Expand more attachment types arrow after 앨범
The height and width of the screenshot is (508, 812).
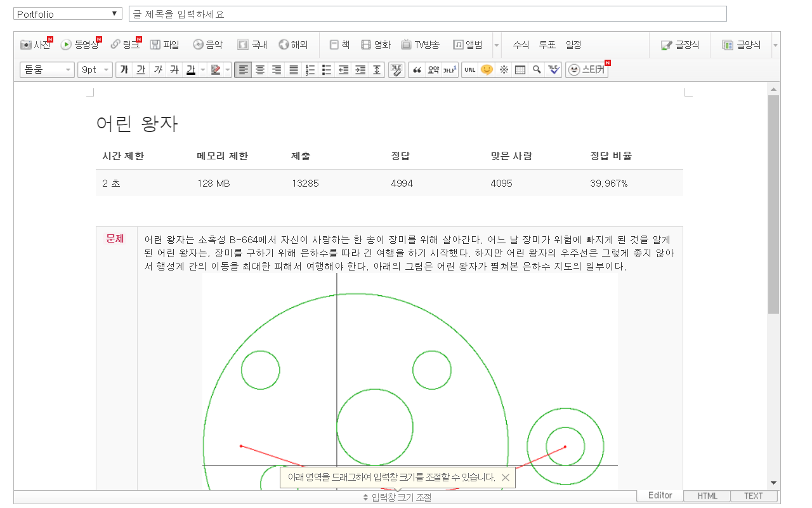496,45
